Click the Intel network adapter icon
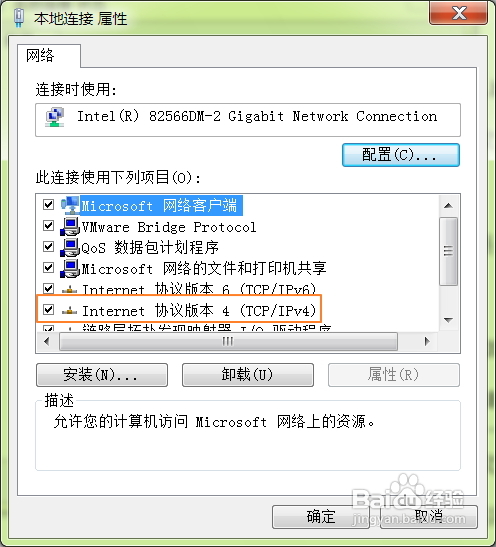Viewport: 496px width, 547px height. coord(55,117)
